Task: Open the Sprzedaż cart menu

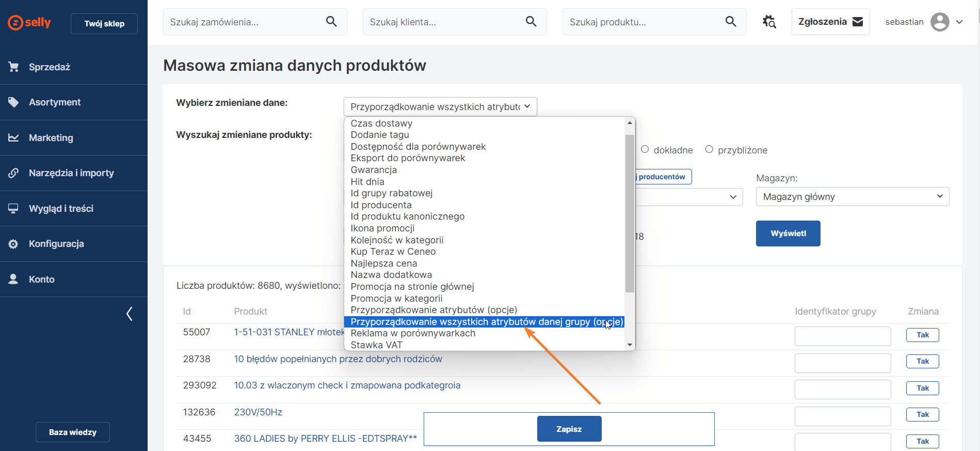Action: coord(50,67)
